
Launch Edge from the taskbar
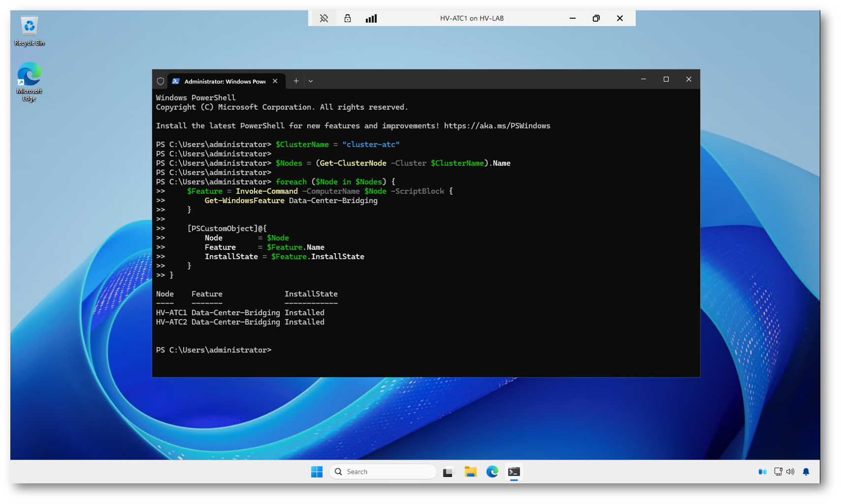click(x=492, y=472)
